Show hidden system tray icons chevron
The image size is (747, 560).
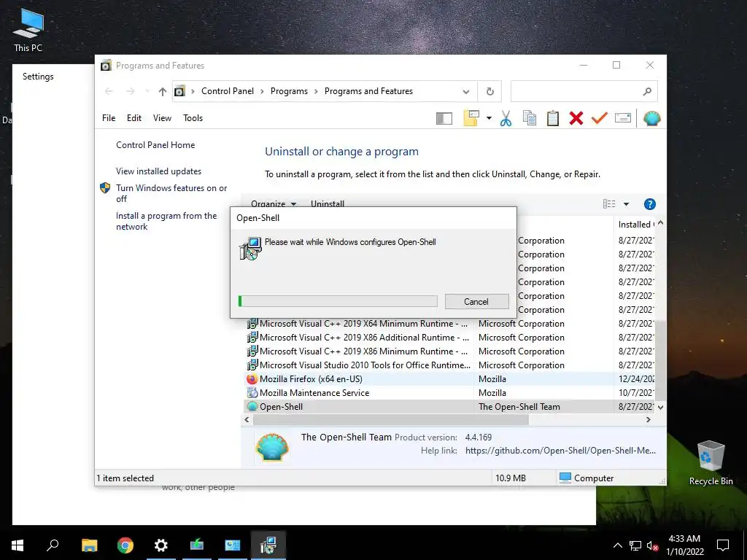click(x=617, y=545)
